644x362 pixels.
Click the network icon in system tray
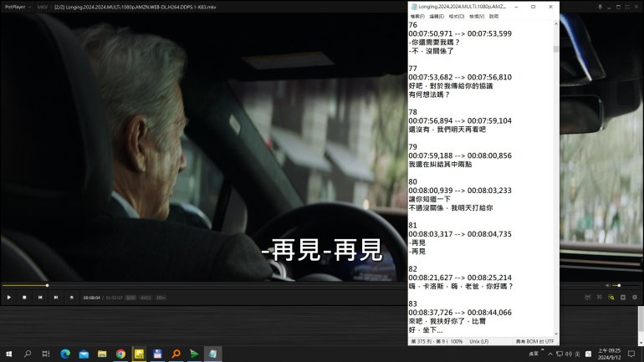coord(560,354)
